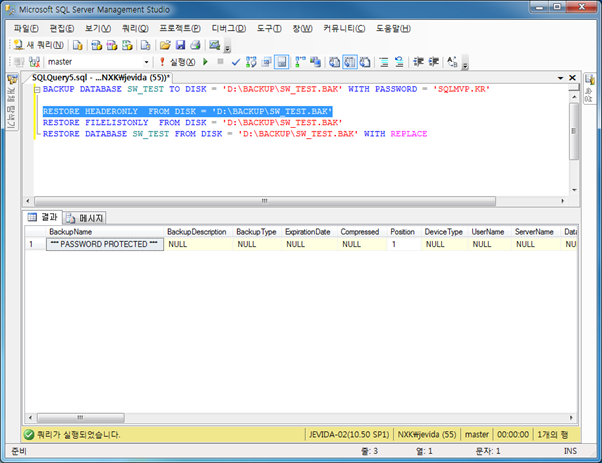Screen dimensions: 602x463
Task: Expand the SQL editor toolbar overflow options
Action: click(x=465, y=64)
